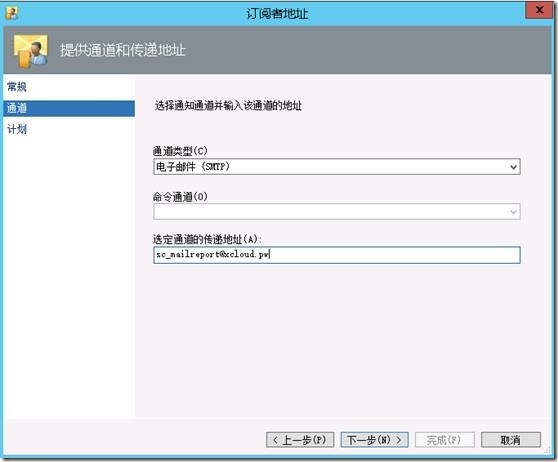Click the resize grip at the dialog corner
The width and height of the screenshot is (558, 462).
(548, 451)
